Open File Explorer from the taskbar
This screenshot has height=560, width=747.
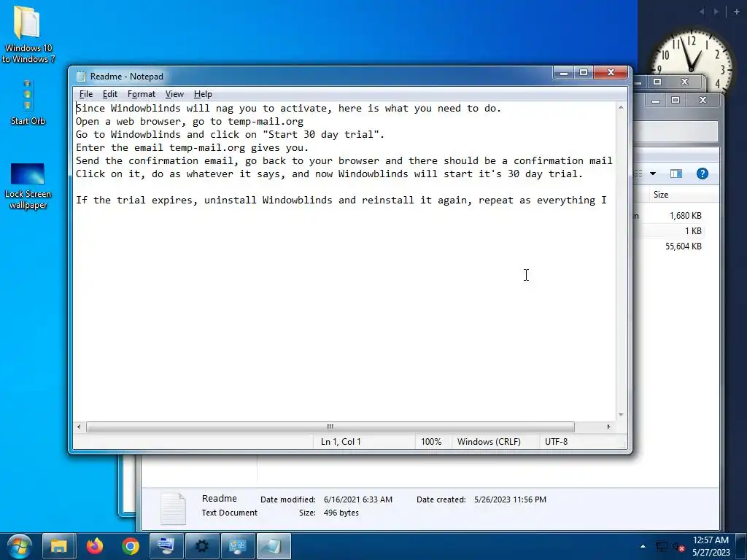point(58,546)
